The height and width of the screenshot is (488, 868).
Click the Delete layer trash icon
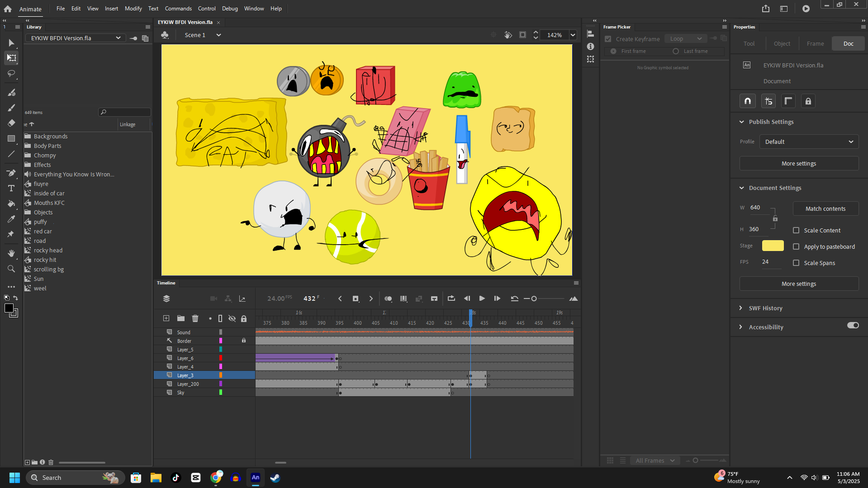click(195, 318)
